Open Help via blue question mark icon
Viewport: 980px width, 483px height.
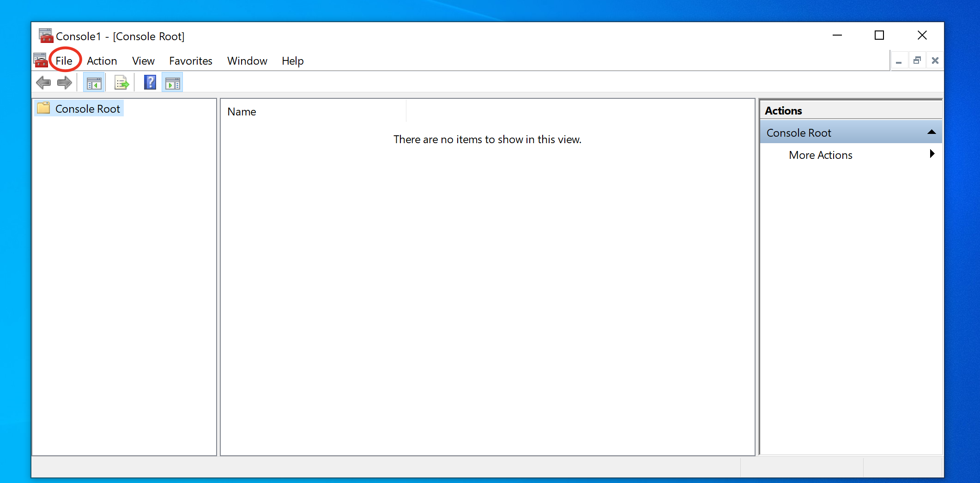[x=150, y=83]
